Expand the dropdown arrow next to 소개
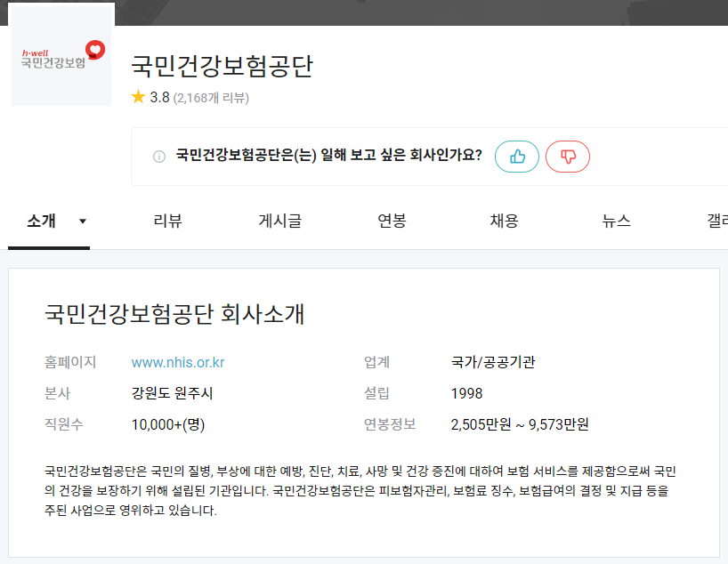 pos(83,221)
